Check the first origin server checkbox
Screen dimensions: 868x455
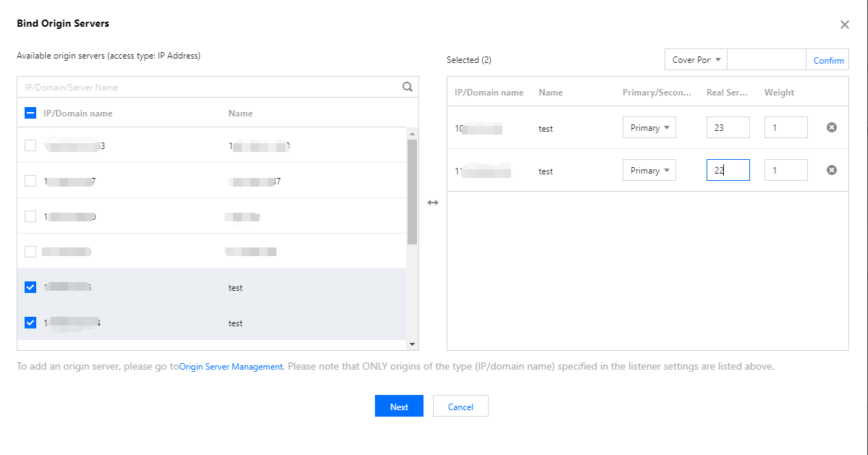pos(30,145)
